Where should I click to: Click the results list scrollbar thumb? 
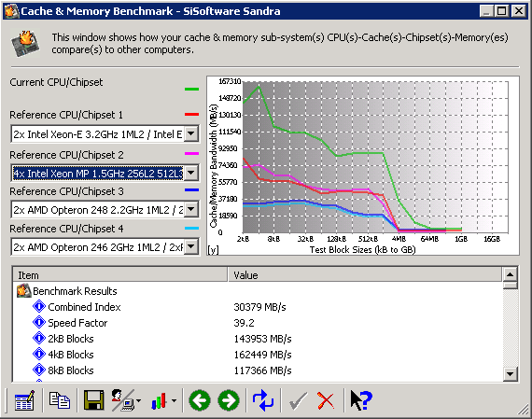(511, 285)
